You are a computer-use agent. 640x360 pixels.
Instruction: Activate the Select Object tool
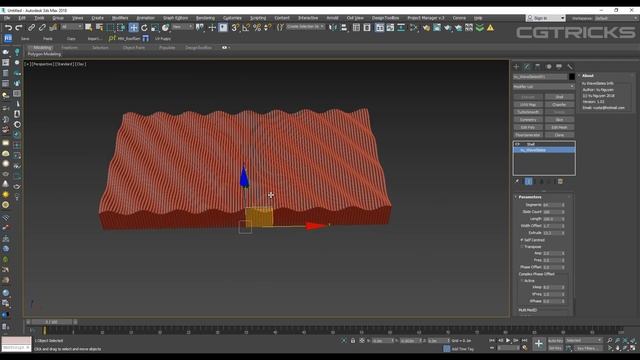[88, 28]
